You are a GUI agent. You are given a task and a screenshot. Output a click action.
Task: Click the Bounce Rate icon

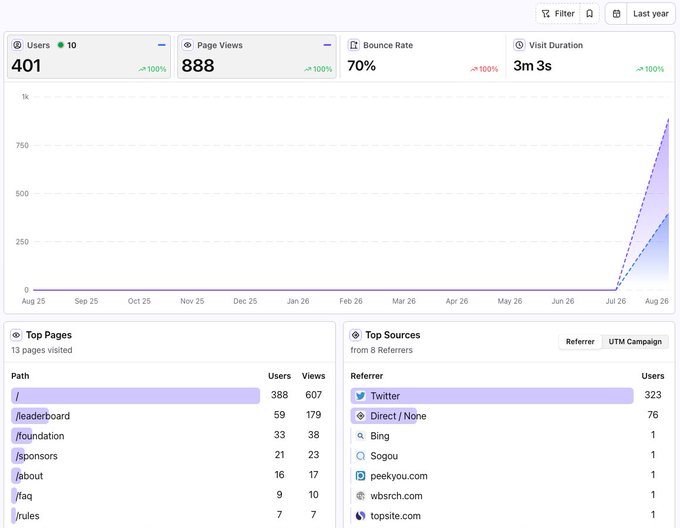click(x=354, y=45)
